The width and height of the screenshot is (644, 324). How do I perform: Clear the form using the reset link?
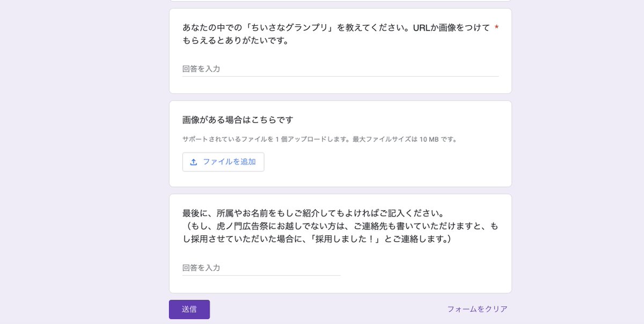coord(477,308)
